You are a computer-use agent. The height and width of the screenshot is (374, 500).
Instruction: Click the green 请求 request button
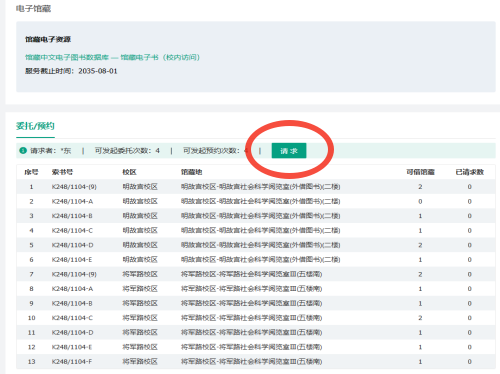(x=289, y=151)
